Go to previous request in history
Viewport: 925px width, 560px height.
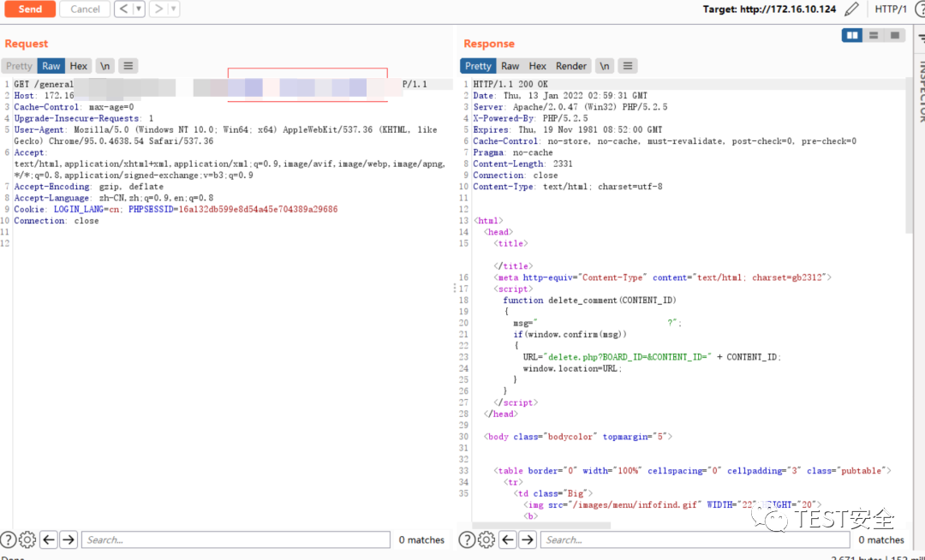(x=123, y=9)
